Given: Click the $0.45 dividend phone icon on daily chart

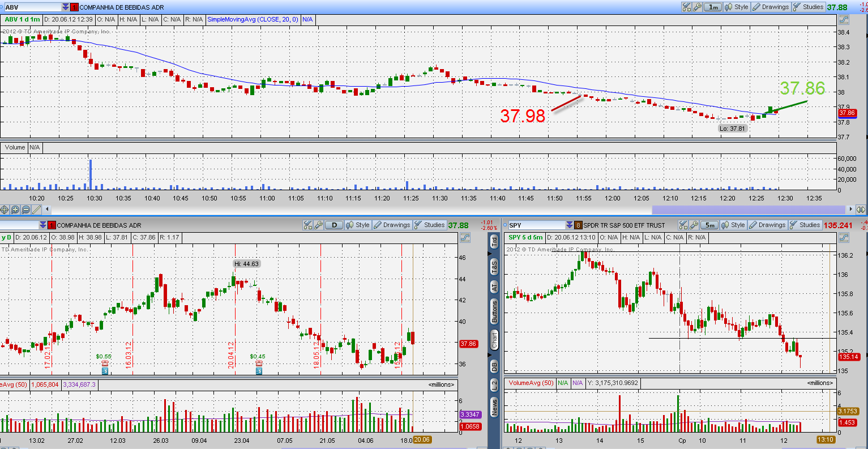Looking at the screenshot, I should (x=258, y=364).
